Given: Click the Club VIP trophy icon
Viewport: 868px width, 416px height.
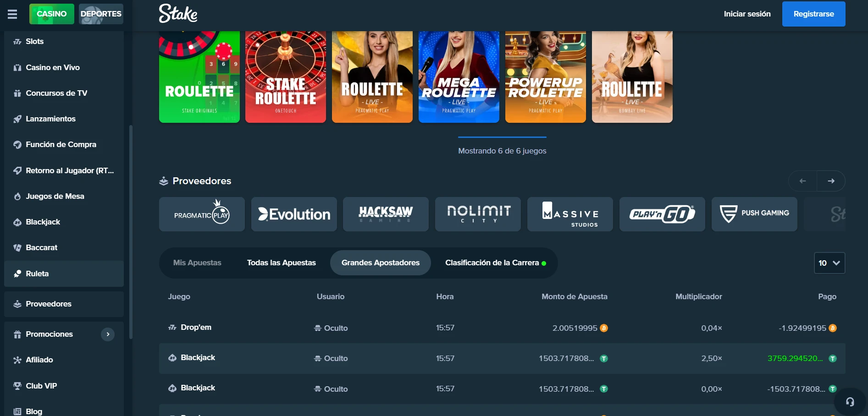Looking at the screenshot, I should coord(17,386).
